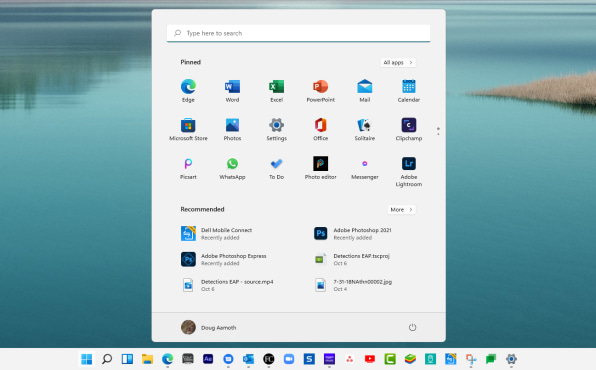Open Camtasia green C taskbar icon
The width and height of the screenshot is (596, 370).
[390, 359]
